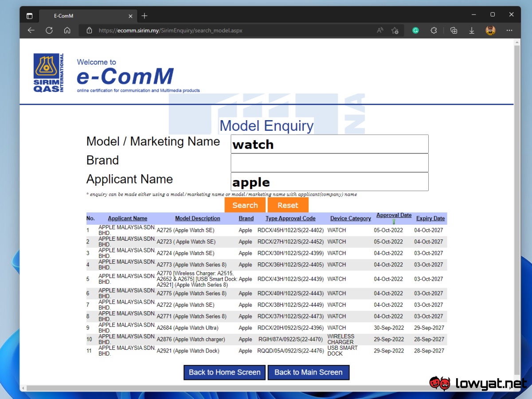The height and width of the screenshot is (399, 532).
Task: Open browser Settings and more menu
Action: click(509, 31)
